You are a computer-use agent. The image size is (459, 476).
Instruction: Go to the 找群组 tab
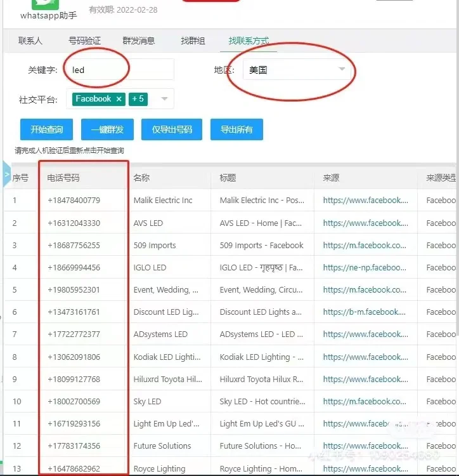(193, 41)
